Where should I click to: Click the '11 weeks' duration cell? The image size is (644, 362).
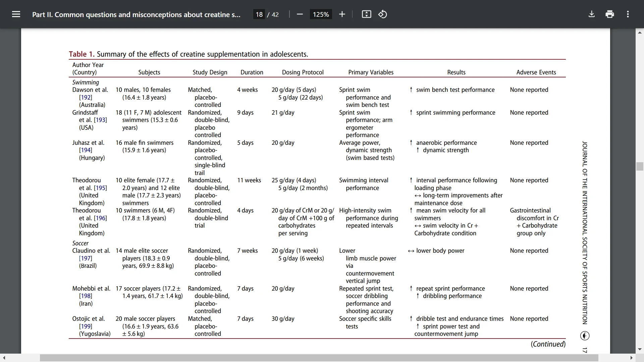(x=249, y=180)
